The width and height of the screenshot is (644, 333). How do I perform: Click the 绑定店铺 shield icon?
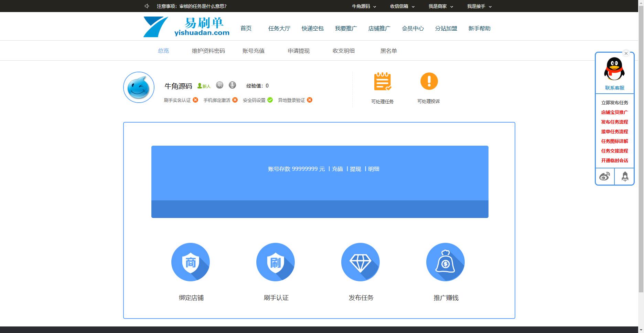(191, 262)
